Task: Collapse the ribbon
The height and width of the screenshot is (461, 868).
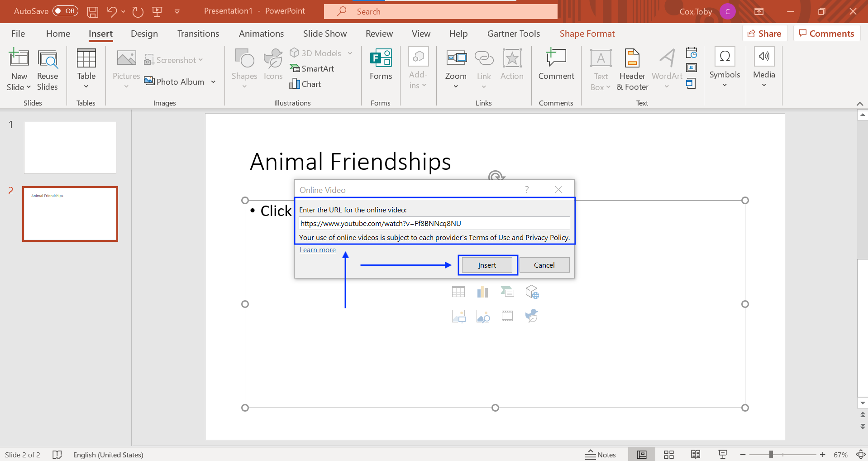Action: point(860,104)
